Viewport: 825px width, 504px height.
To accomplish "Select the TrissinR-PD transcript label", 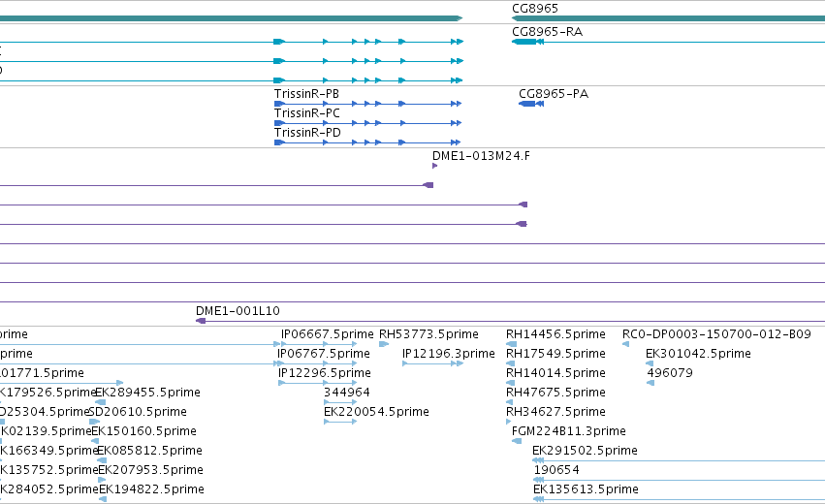I will [307, 133].
